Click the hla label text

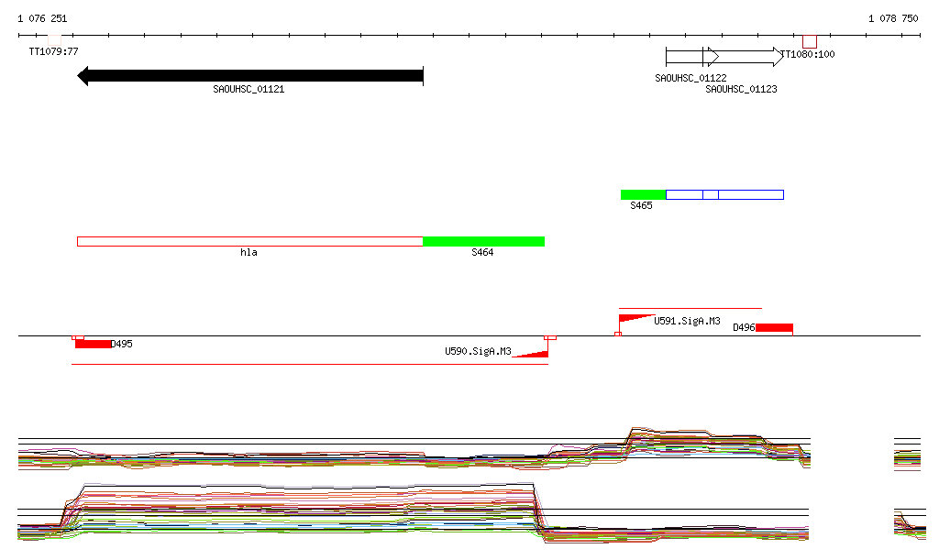pyautogui.click(x=249, y=252)
